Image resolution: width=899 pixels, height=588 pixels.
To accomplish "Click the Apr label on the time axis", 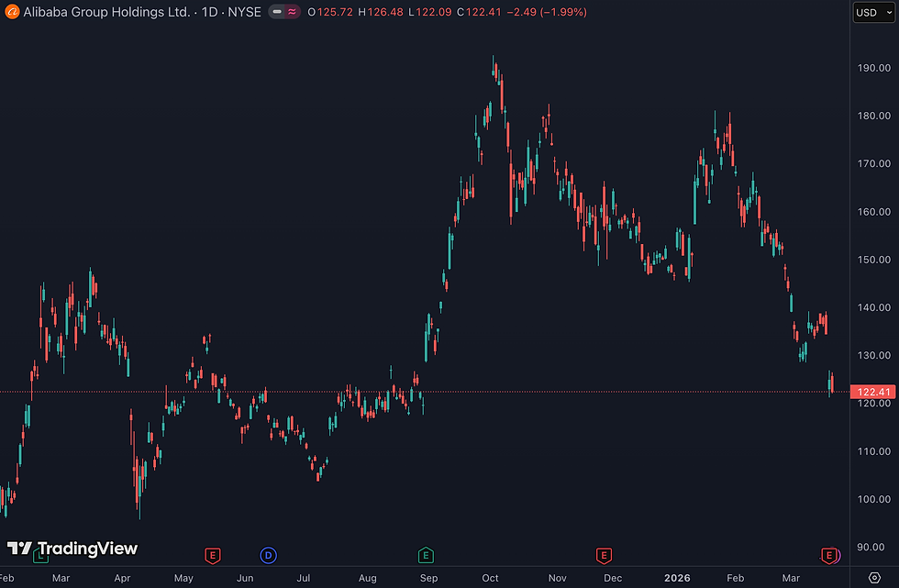I will coord(122,578).
